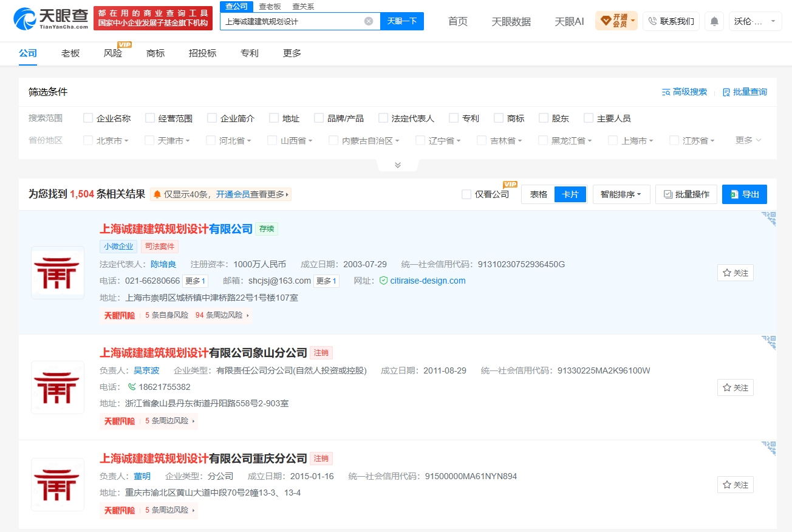This screenshot has height=532, width=792.
Task: Click 天眼风险 badge of 重庆分公司
Action: click(x=120, y=511)
